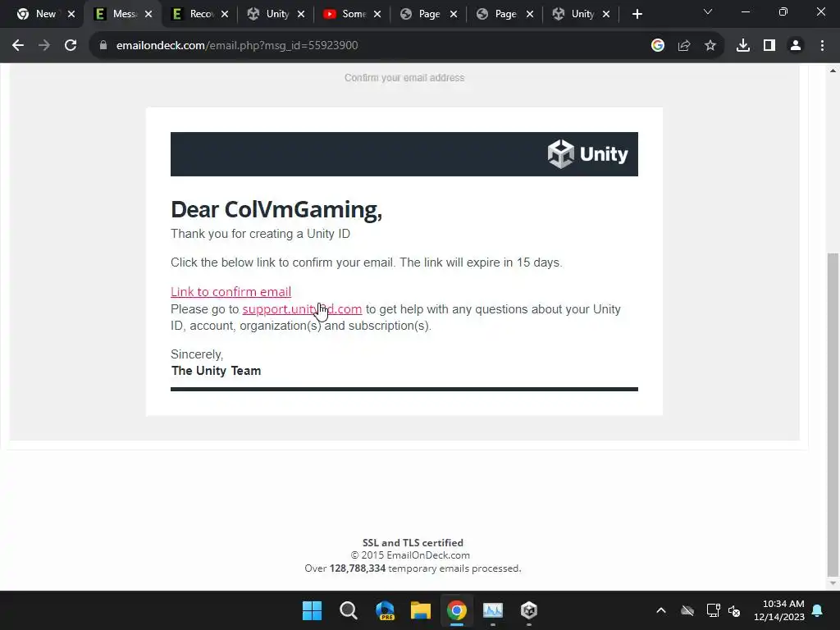Open File Explorer from taskbar
840x630 pixels.
(421, 610)
